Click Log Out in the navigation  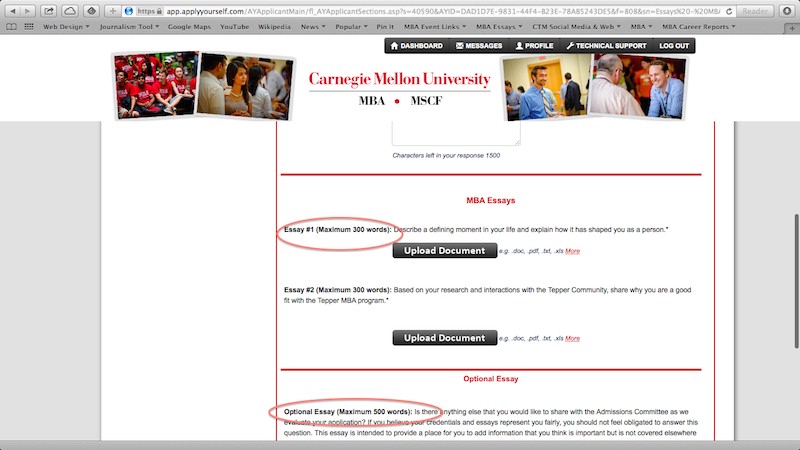[674, 45]
